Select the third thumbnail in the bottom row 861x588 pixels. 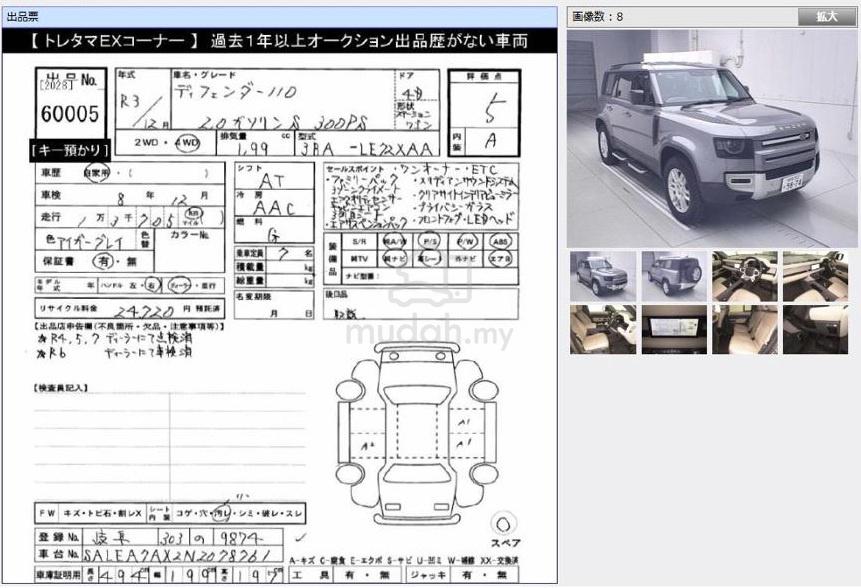745,330
